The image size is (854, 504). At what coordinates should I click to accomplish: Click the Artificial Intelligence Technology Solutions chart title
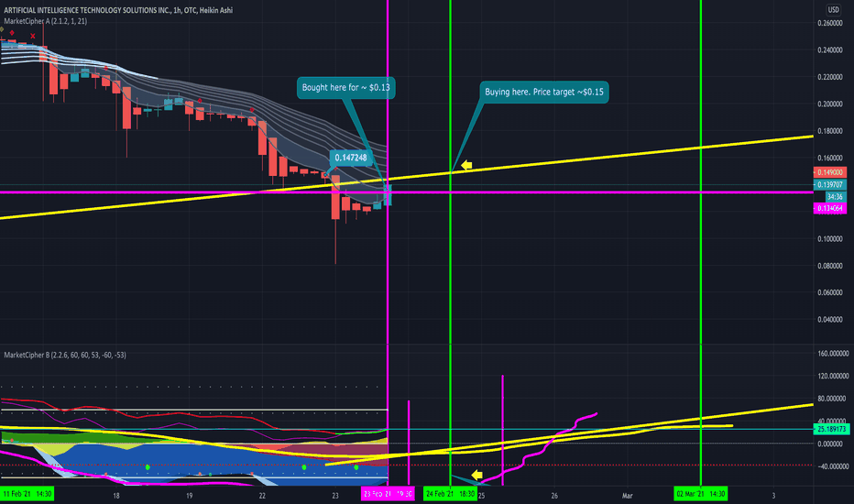[x=118, y=10]
